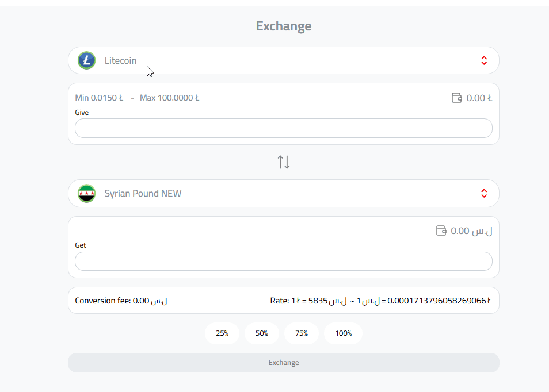
Task: Choose the 75% amount button
Action: 302,333
